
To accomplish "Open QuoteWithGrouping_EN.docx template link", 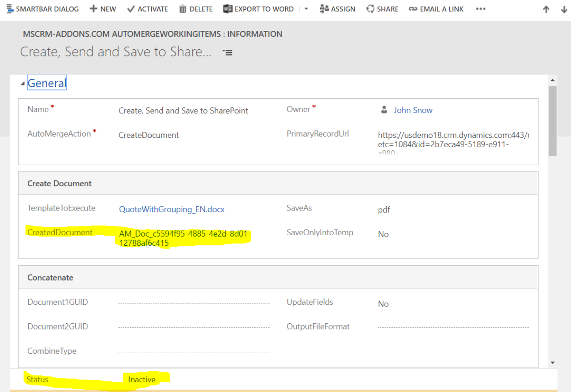I will click(x=172, y=210).
